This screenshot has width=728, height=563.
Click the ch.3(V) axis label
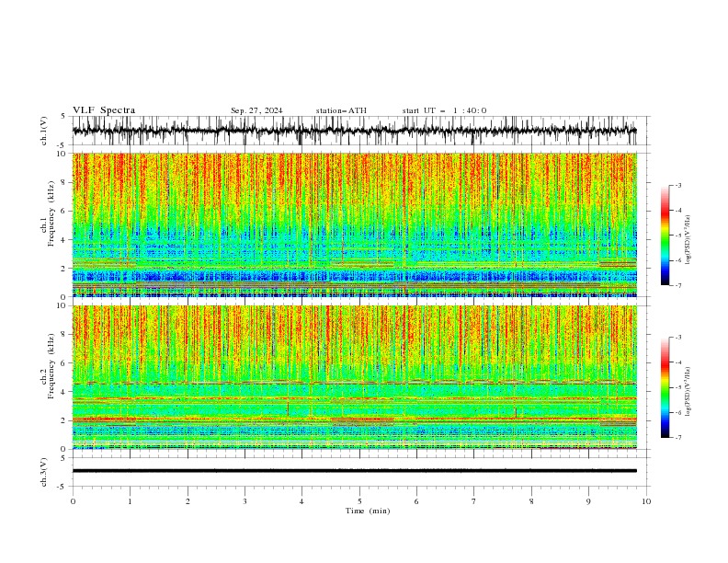point(44,472)
